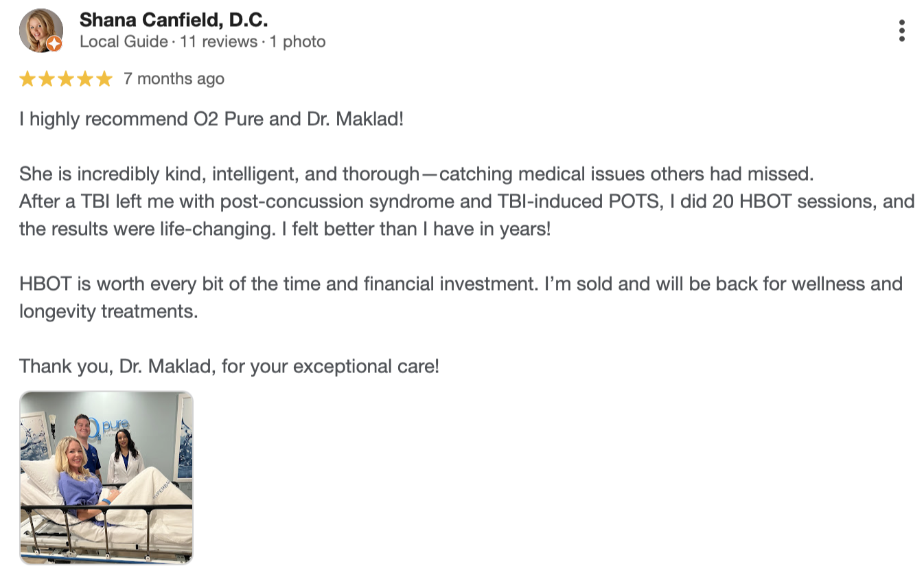924x573 pixels.
Task: Click the orange Local Guide badge
Action: pos(54,44)
